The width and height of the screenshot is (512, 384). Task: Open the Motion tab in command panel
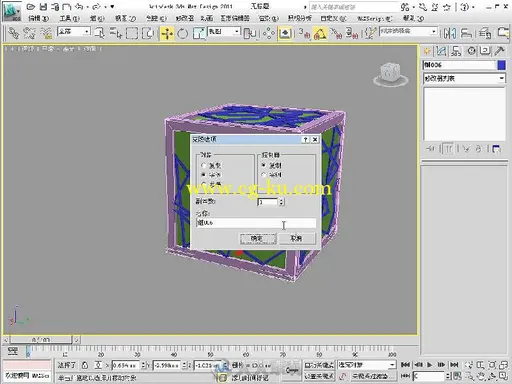click(471, 51)
